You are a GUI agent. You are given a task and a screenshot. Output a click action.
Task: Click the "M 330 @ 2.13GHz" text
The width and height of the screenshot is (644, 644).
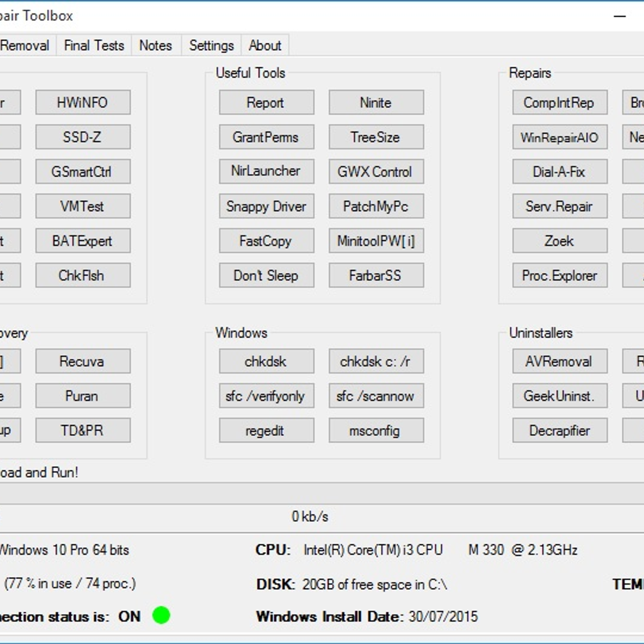click(x=523, y=550)
